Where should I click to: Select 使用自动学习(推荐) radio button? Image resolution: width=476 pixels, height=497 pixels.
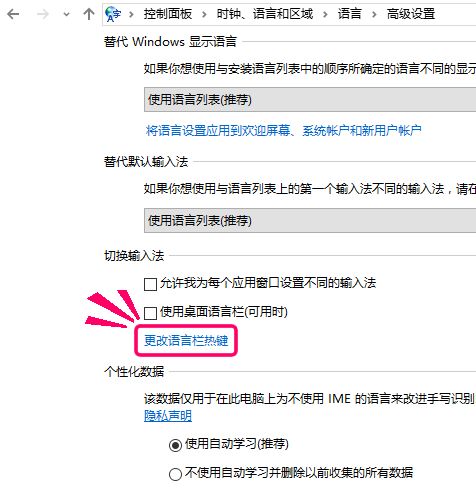click(x=175, y=445)
